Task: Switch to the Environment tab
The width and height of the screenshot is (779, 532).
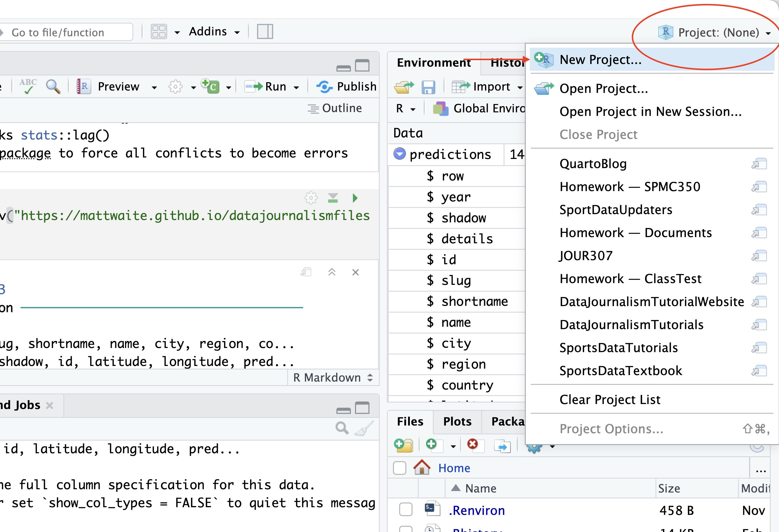Action: click(x=434, y=63)
